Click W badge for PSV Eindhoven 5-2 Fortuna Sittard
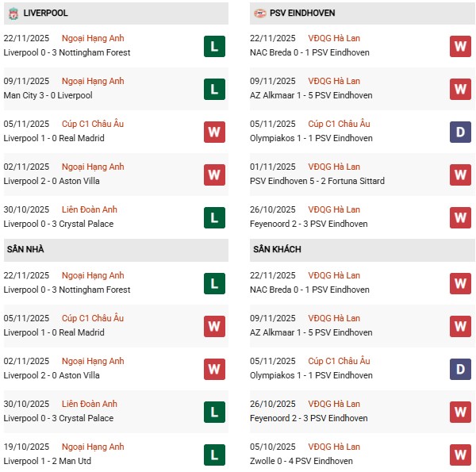This screenshot has height=472, width=476. pos(460,175)
